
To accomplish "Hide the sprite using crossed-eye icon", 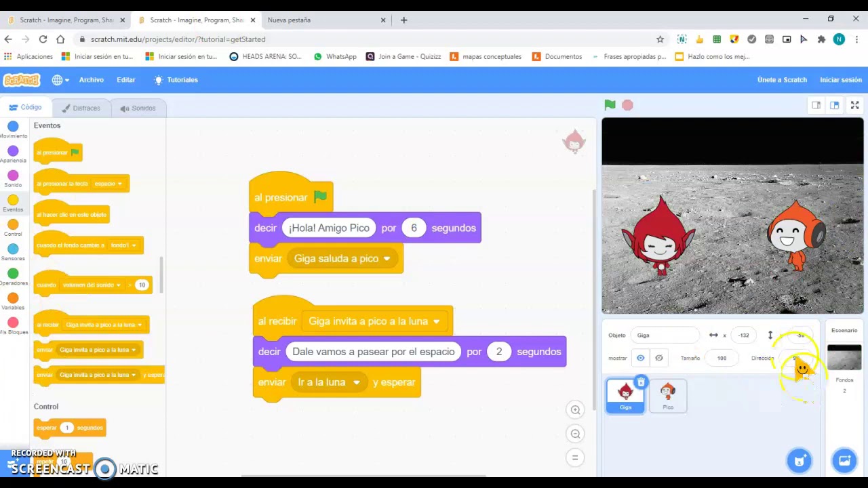I will tap(658, 358).
